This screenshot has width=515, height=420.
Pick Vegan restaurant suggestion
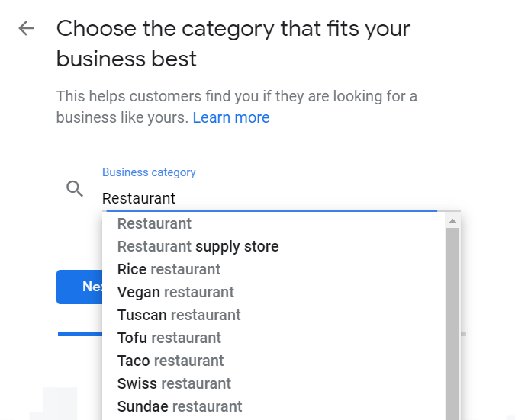point(175,292)
